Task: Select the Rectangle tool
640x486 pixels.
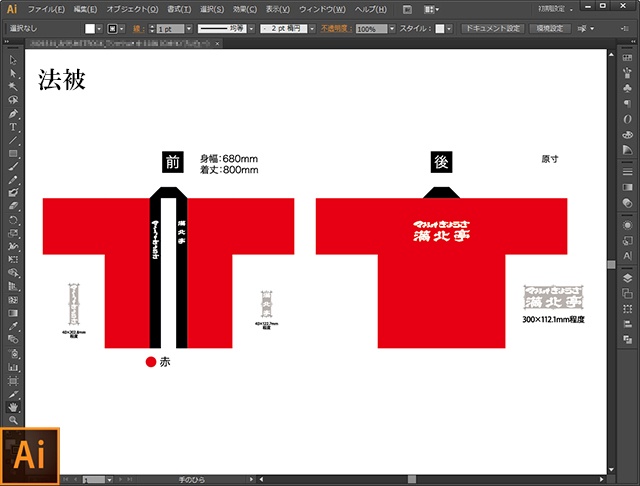Action: [13, 153]
